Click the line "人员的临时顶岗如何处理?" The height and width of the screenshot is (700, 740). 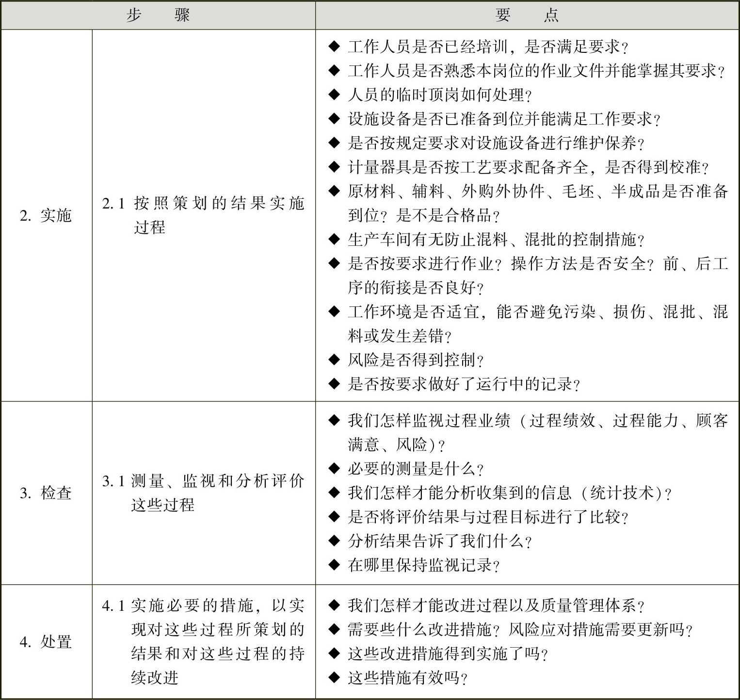[431, 95]
